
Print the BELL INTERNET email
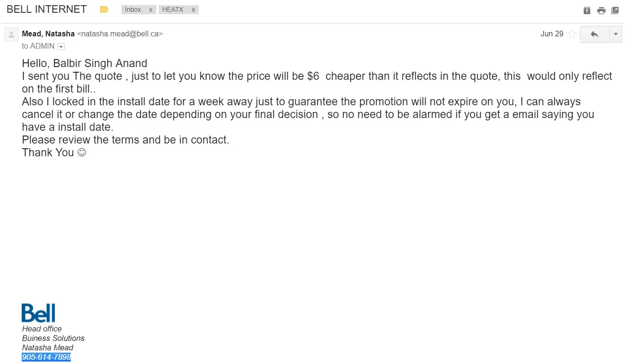tap(601, 10)
